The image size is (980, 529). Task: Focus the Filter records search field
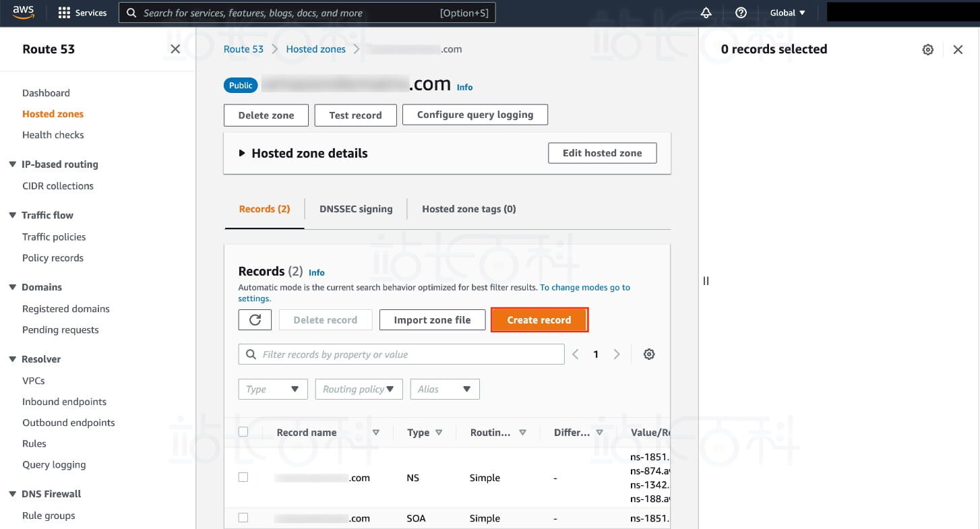(401, 354)
